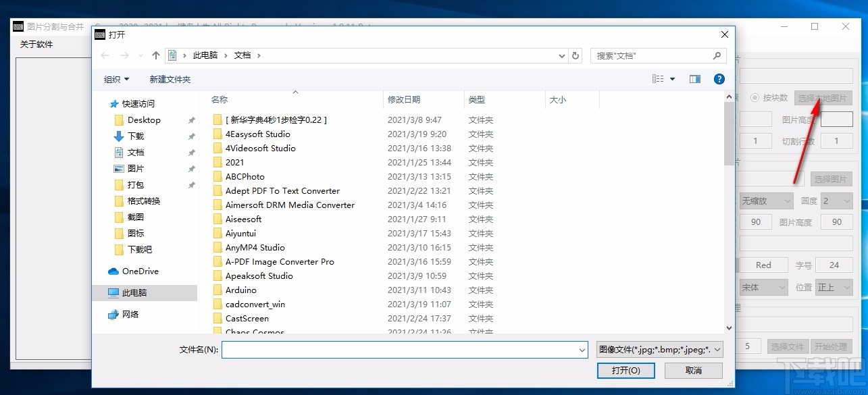Image resolution: width=868 pixels, height=395 pixels.
Task: Open dialog help question mark
Action: click(719, 79)
